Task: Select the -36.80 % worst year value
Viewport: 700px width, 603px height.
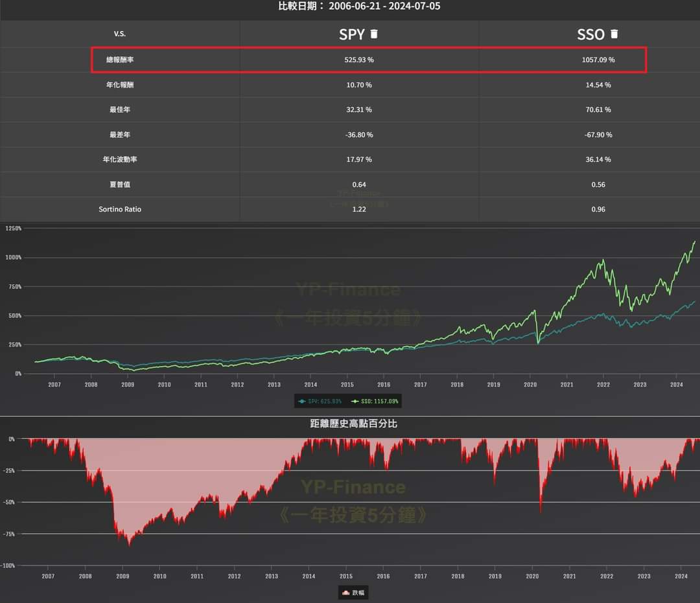Action: point(359,135)
